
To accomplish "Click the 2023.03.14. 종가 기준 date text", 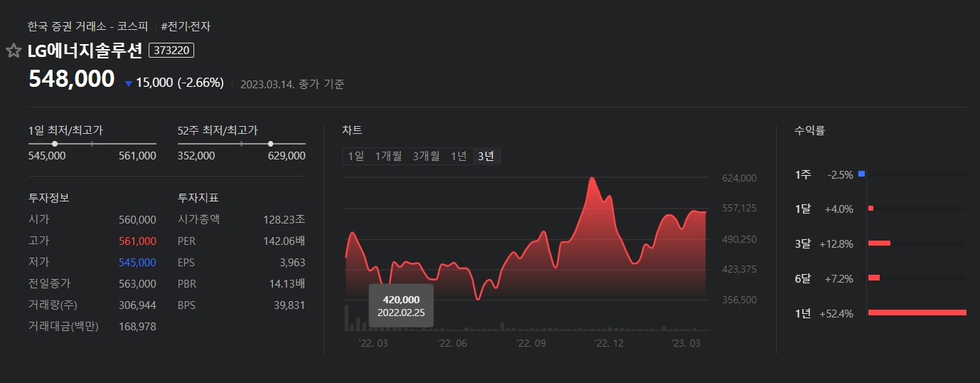I will tap(292, 84).
